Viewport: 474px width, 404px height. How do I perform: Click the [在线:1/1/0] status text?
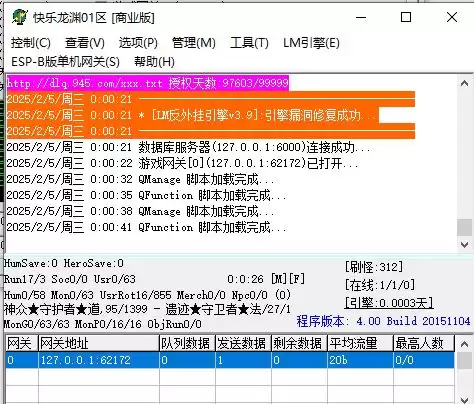(x=380, y=285)
